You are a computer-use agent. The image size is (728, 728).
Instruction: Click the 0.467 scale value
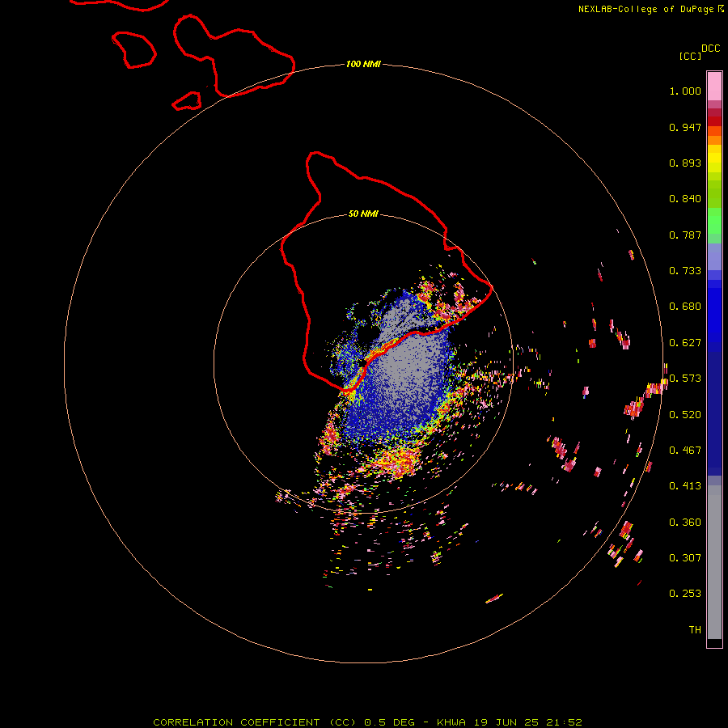[685, 451]
